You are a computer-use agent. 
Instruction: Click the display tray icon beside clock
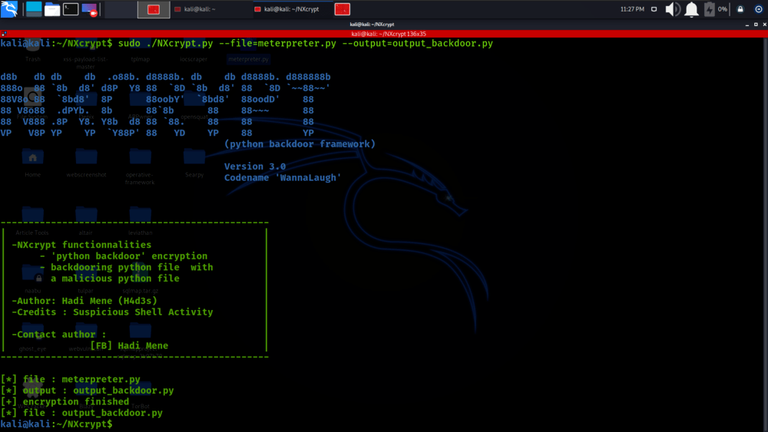pos(654,9)
